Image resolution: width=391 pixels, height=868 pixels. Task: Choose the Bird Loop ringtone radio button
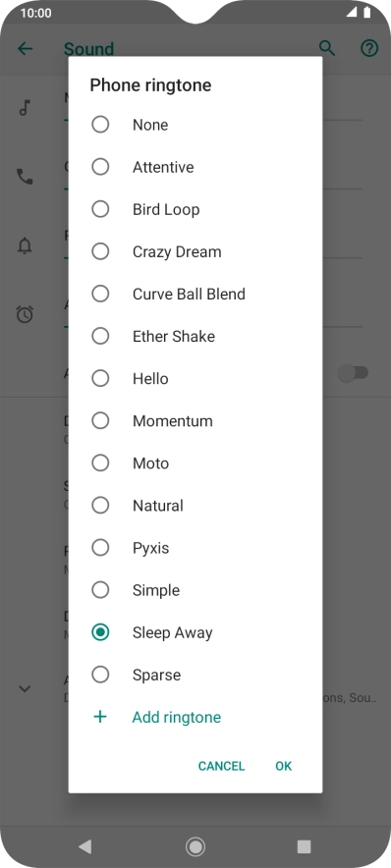click(x=100, y=209)
